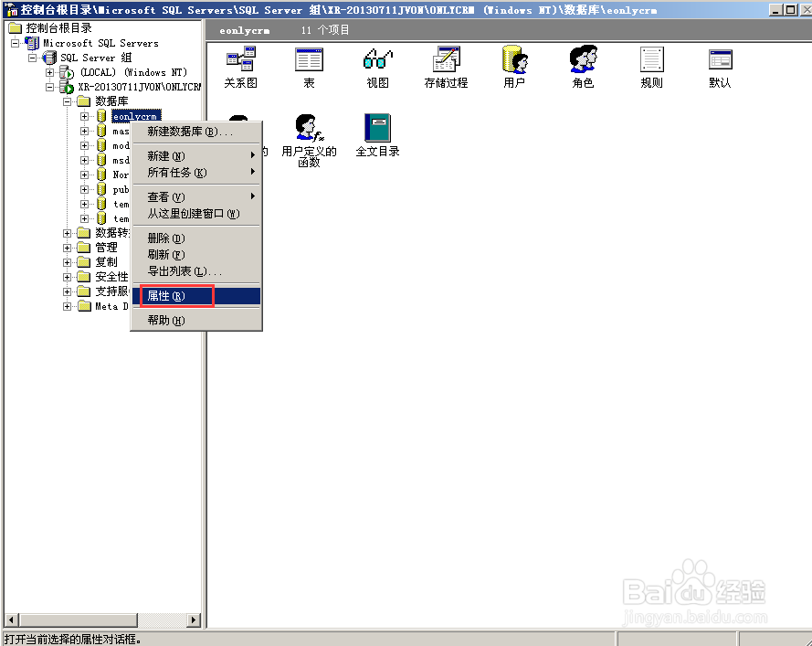Select the SQL Server 组 icon

49,58
